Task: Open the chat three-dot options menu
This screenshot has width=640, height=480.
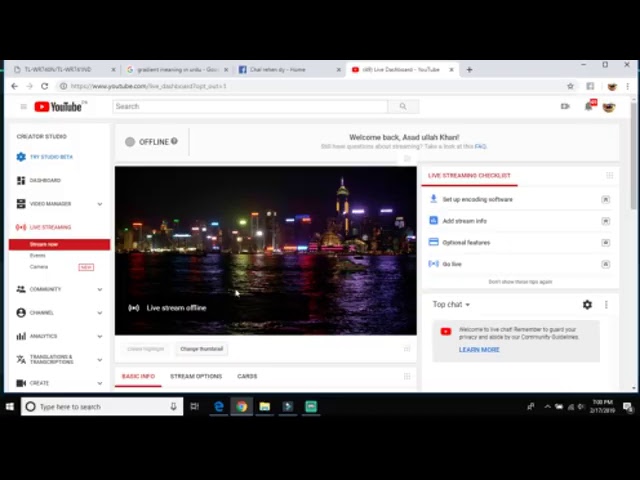Action: tap(605, 305)
